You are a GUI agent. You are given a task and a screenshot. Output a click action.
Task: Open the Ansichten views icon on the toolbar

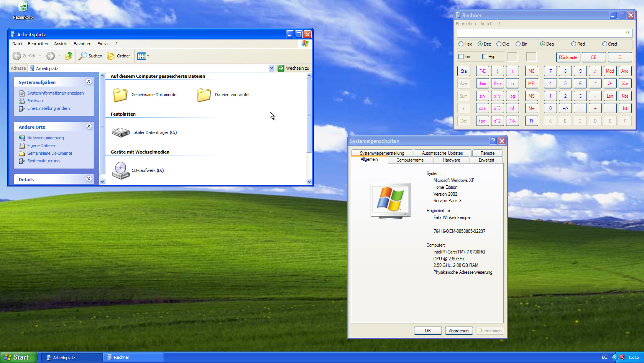[x=142, y=56]
